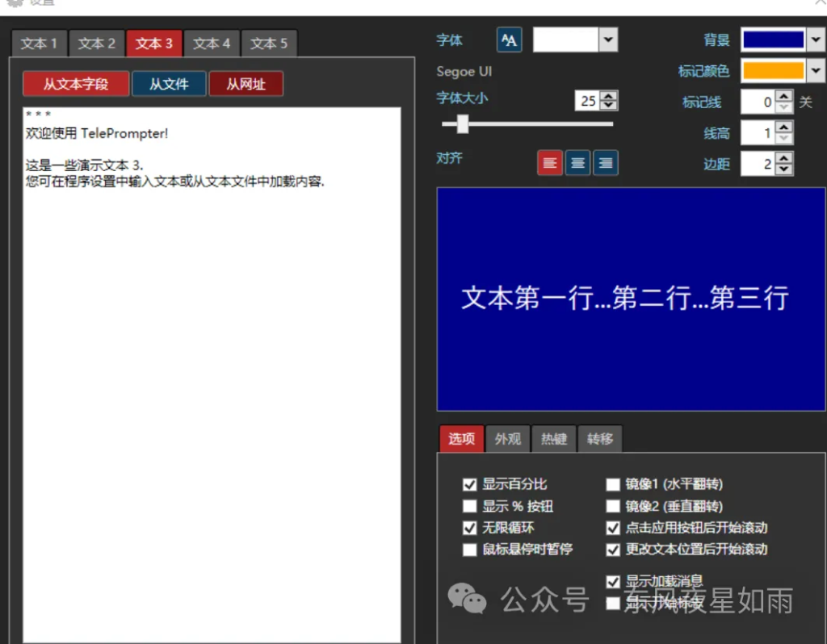The image size is (827, 644).
Task: Enable 镜像2 (垂直翻转) checkbox
Action: 613,506
